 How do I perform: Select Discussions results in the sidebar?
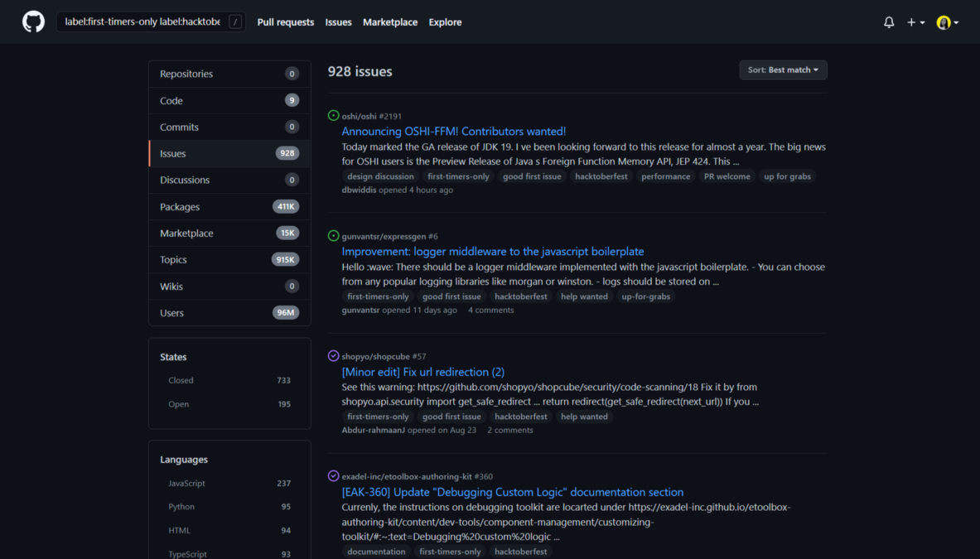[x=229, y=180]
